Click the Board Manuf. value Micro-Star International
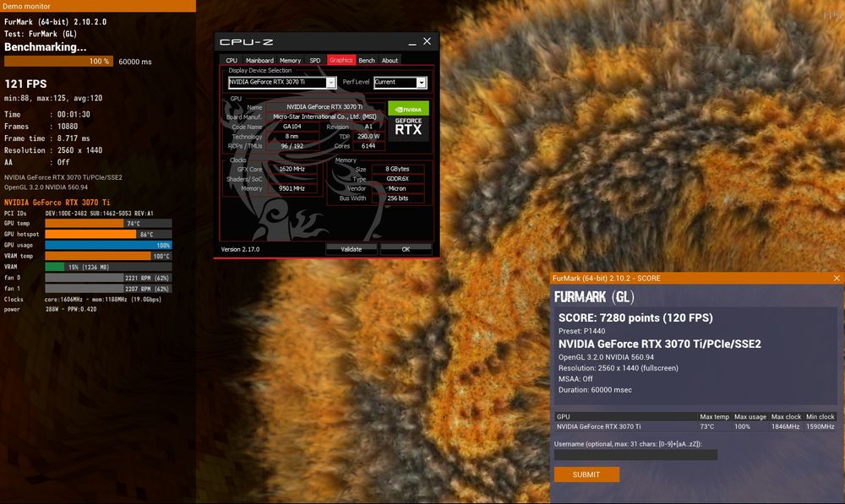Image resolution: width=845 pixels, height=504 pixels. point(324,117)
